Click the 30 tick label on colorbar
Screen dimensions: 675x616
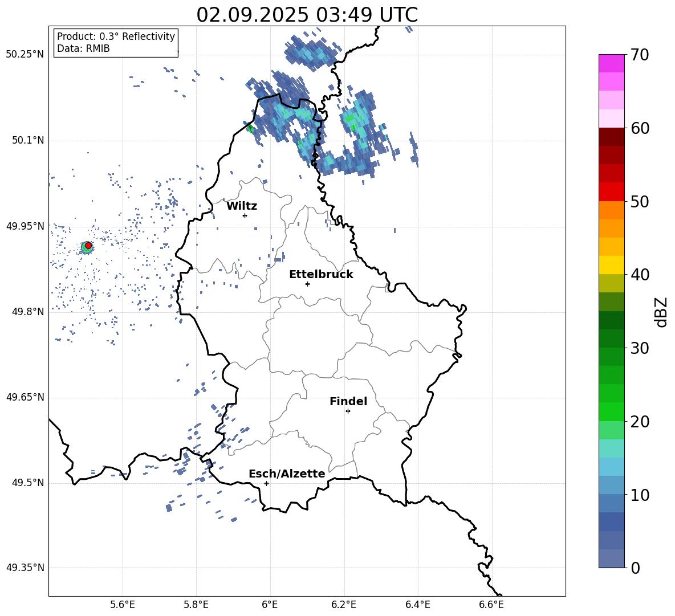(640, 348)
